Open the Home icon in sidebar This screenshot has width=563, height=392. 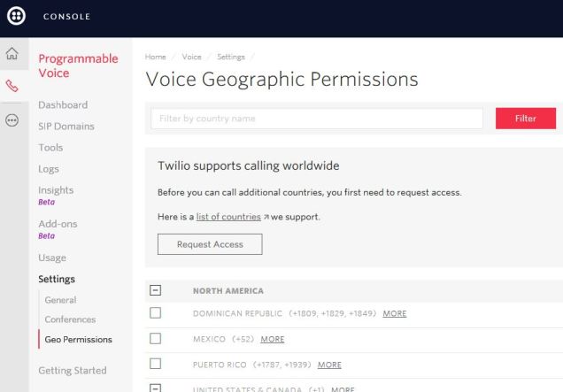click(12, 55)
